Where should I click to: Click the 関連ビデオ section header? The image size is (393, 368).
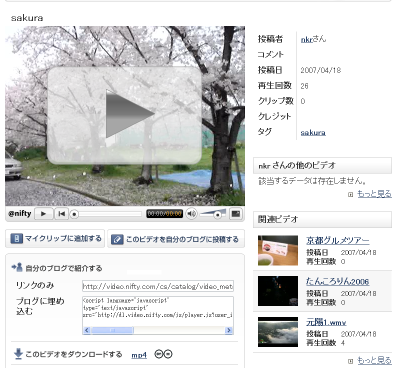click(x=322, y=219)
